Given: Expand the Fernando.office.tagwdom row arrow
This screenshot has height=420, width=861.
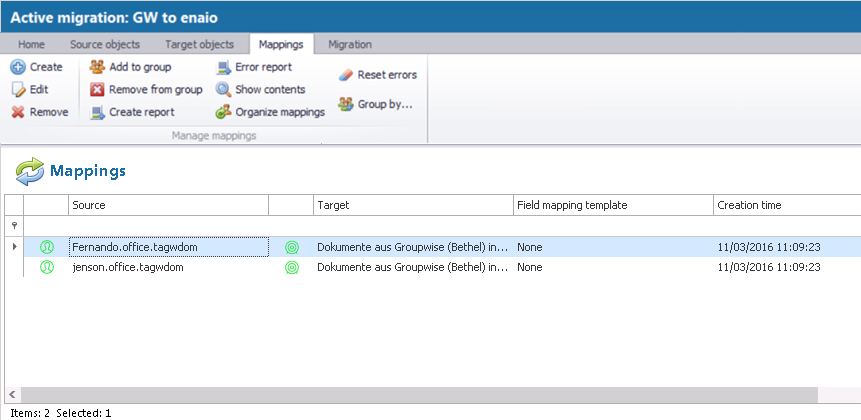Looking at the screenshot, I should coord(14,246).
